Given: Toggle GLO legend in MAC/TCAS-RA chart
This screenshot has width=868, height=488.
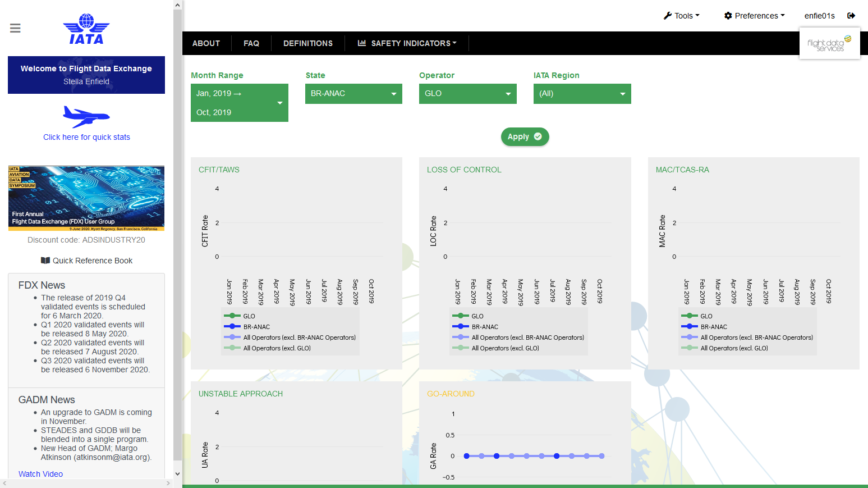Looking at the screenshot, I should [697, 316].
